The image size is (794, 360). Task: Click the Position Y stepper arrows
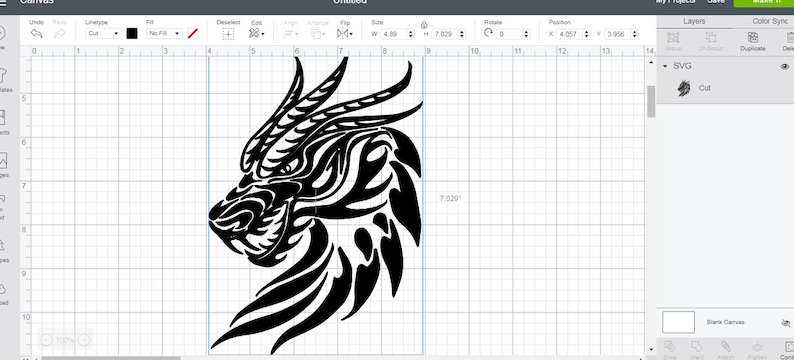pyautogui.click(x=635, y=34)
